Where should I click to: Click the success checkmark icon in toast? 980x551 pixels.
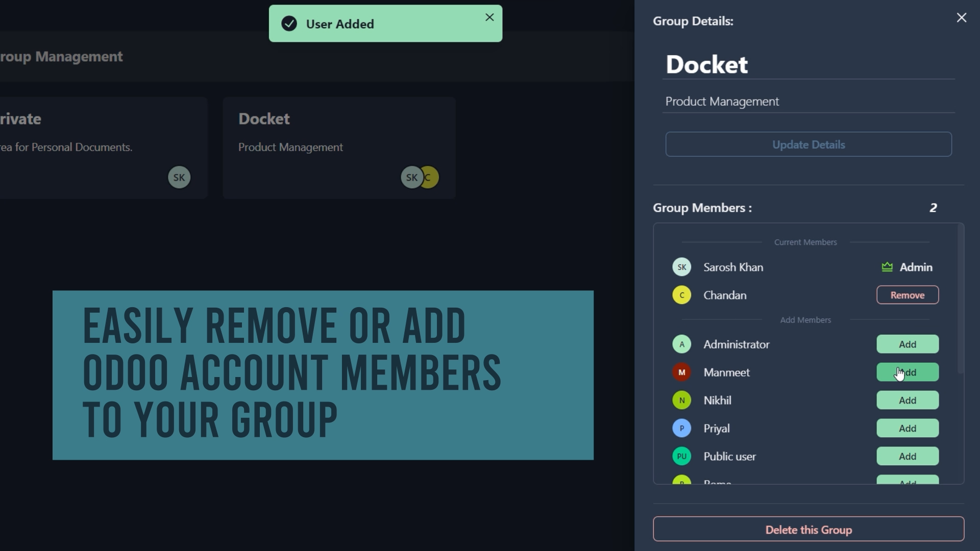(x=289, y=24)
